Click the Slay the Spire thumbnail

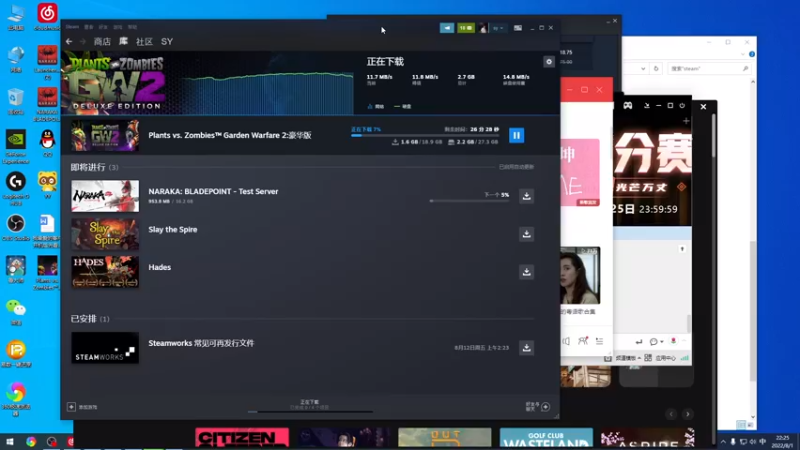(x=105, y=234)
